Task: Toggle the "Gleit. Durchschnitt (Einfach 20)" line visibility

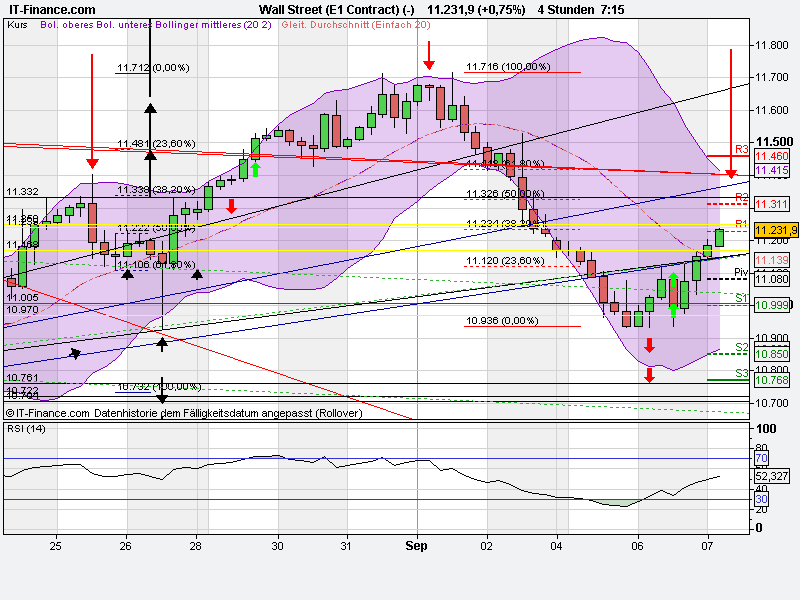Action: coord(359,29)
